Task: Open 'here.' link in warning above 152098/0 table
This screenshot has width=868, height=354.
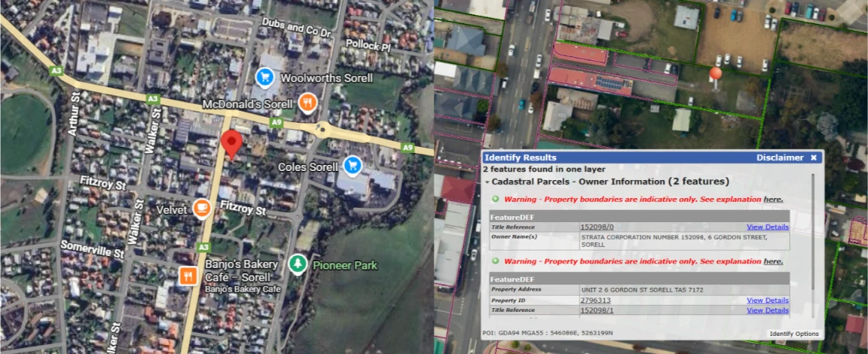Action: (x=773, y=199)
